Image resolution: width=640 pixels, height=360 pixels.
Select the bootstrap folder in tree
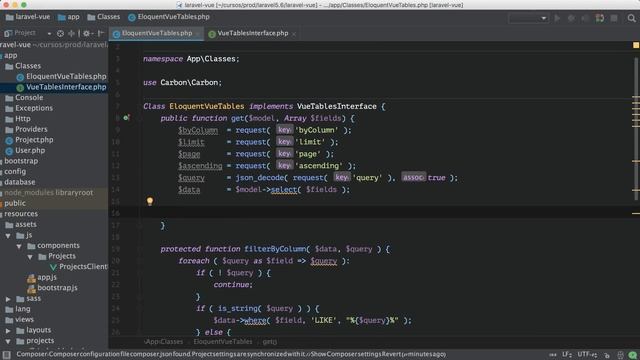(x=20, y=161)
